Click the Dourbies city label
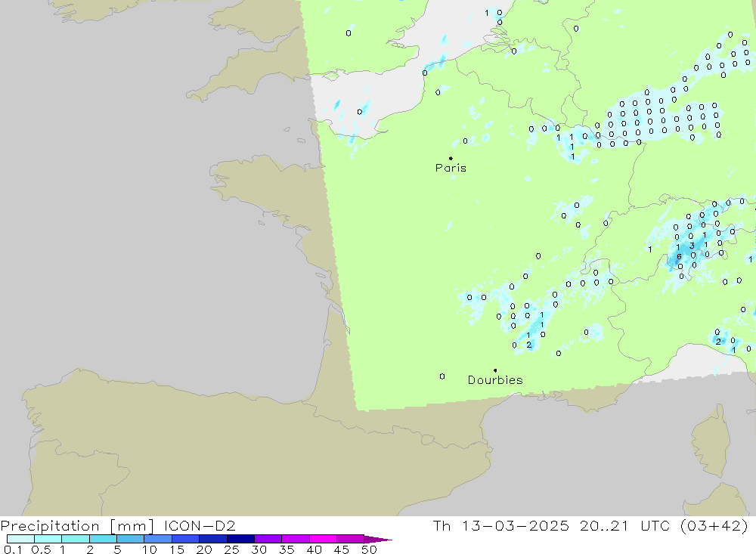Screen dimensions: 756x554 coord(495,380)
